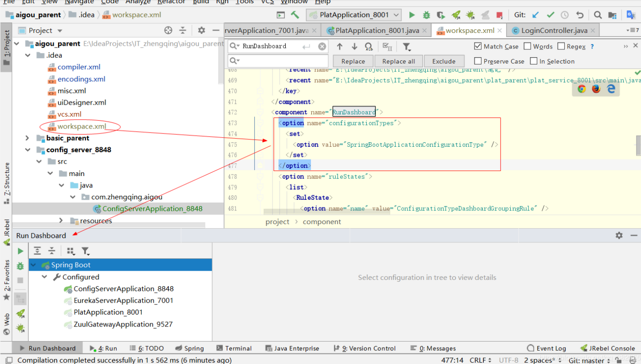Click the toolbar Run with JRebel rocket icon
Image resolution: width=641 pixels, height=364 pixels.
click(x=456, y=15)
